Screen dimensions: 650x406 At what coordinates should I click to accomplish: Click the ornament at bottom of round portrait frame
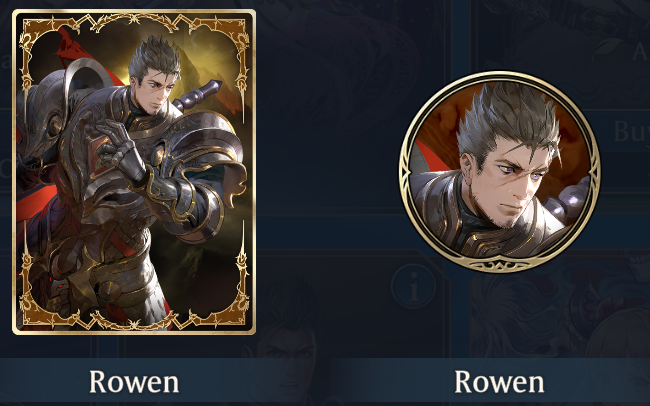pos(500,265)
